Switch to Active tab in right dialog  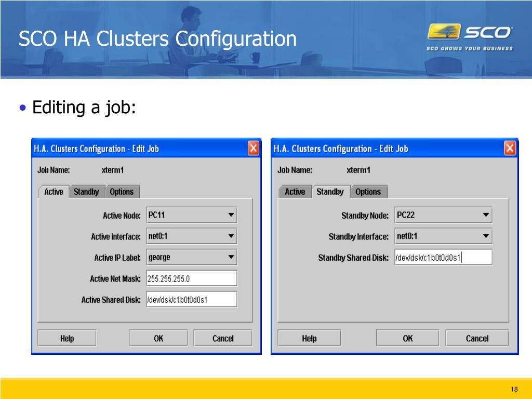coord(295,192)
